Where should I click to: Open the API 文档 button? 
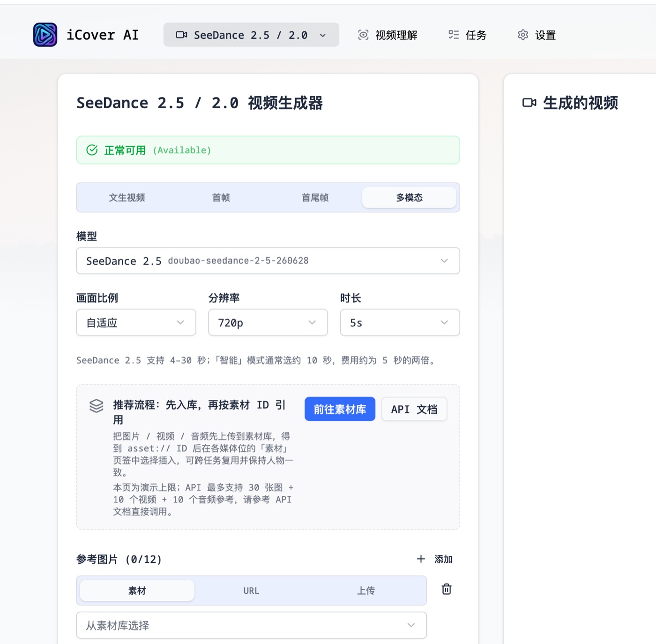click(x=414, y=409)
